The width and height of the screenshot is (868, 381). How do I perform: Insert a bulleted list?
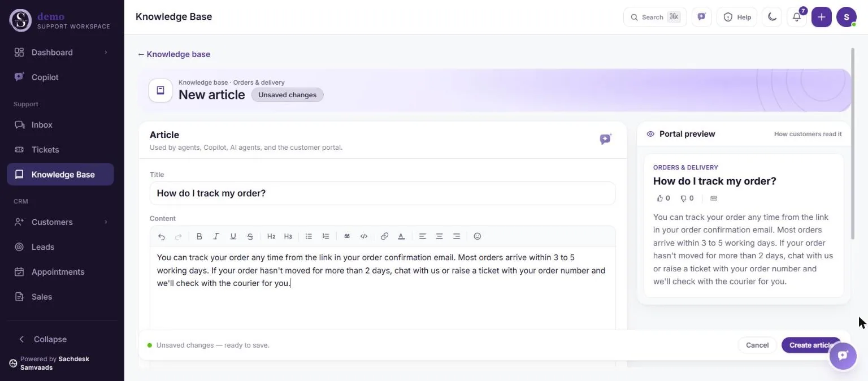coord(309,236)
